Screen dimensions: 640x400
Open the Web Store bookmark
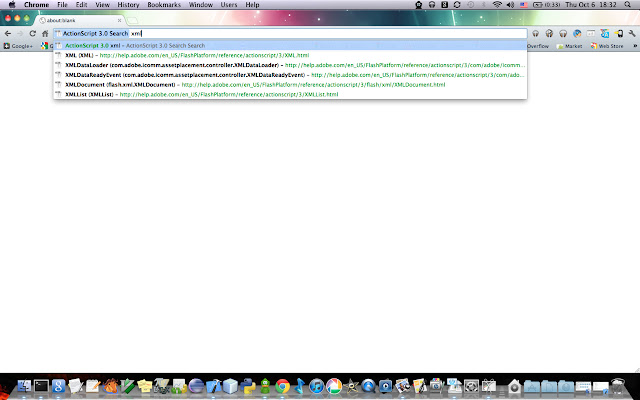[x=607, y=46]
